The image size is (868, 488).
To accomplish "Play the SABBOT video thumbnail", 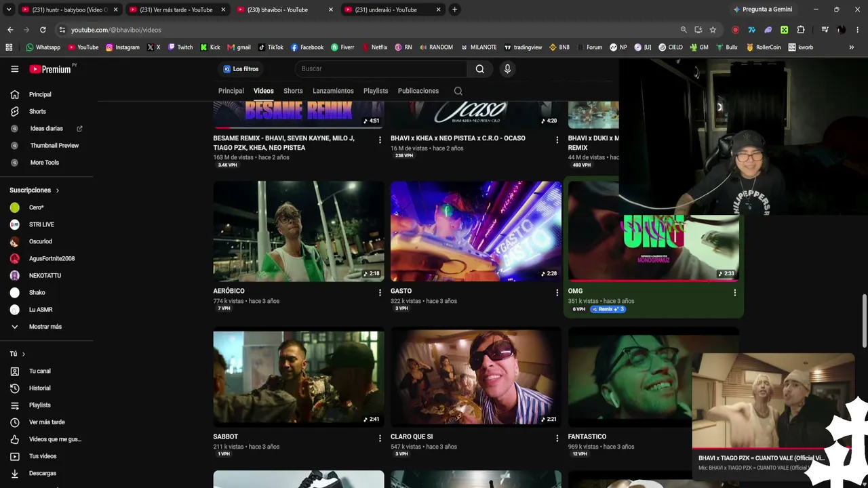I will point(298,377).
